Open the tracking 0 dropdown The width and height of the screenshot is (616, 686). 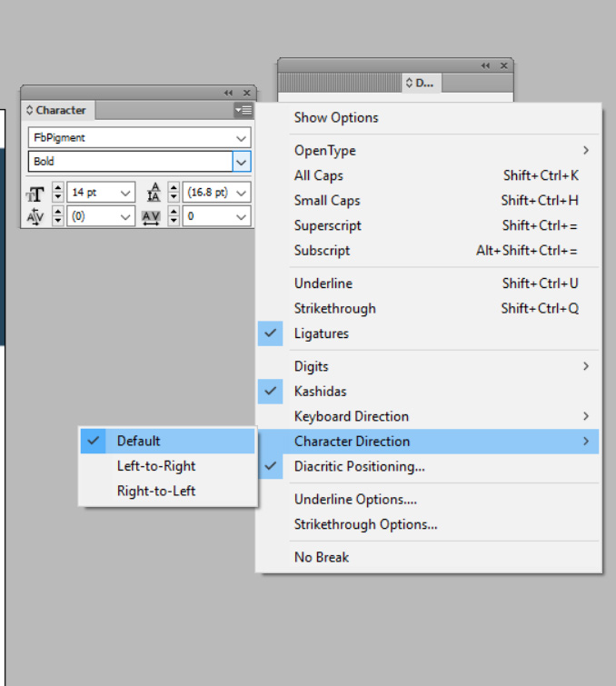click(x=241, y=217)
